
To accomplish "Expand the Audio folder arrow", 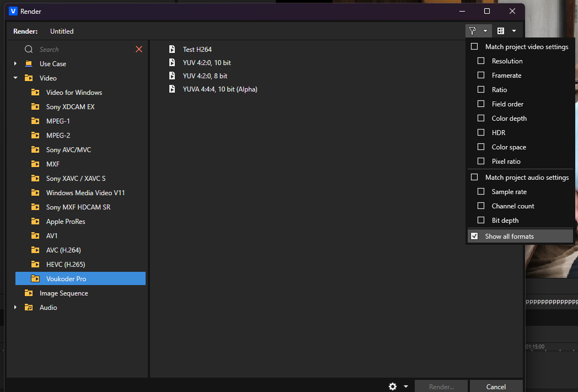I will 15,307.
